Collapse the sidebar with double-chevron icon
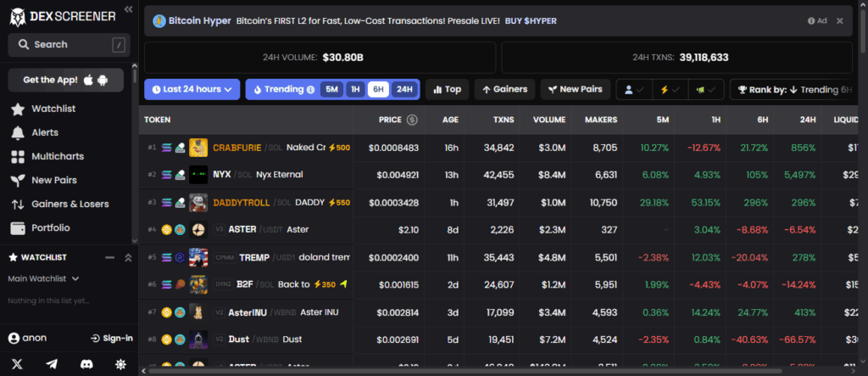868x376 pixels. pyautogui.click(x=128, y=9)
